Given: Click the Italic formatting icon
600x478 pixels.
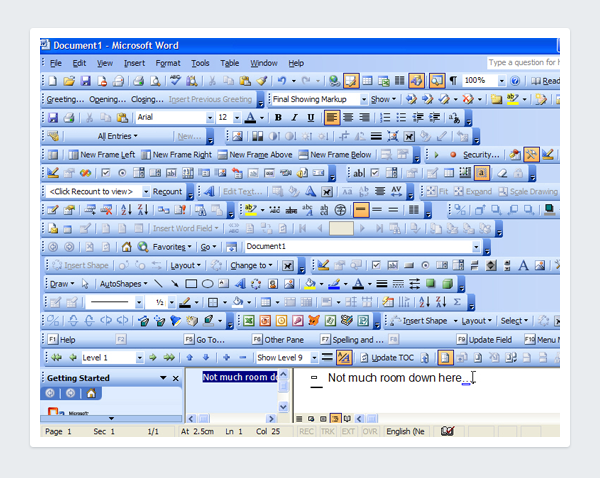Looking at the screenshot, I should (x=294, y=118).
